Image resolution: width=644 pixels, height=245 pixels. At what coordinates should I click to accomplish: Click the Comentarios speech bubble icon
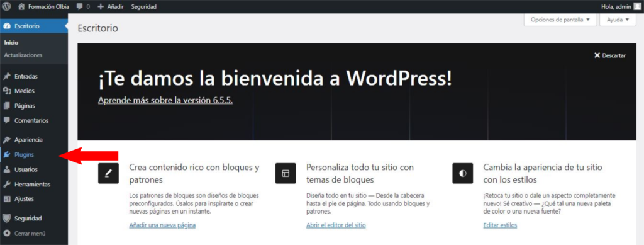pyautogui.click(x=6, y=120)
